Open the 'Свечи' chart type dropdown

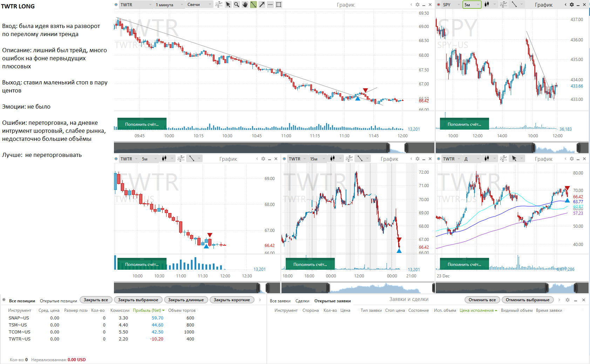tap(200, 5)
